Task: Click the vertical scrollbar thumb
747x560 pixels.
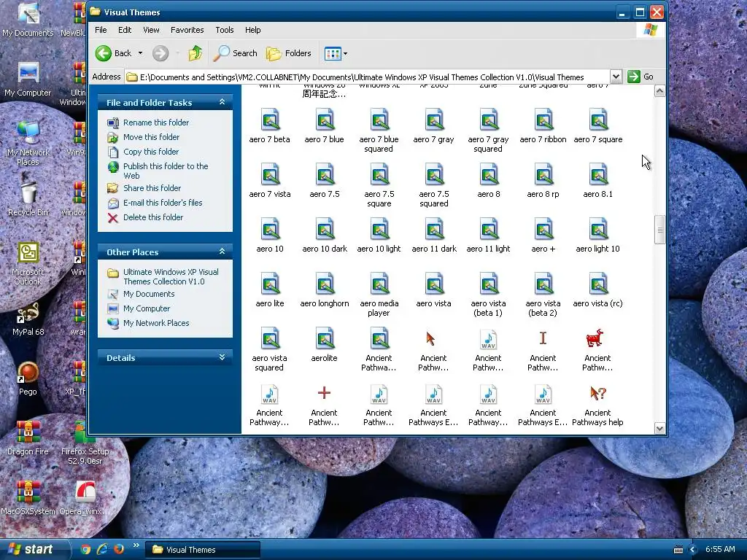Action: pyautogui.click(x=659, y=230)
